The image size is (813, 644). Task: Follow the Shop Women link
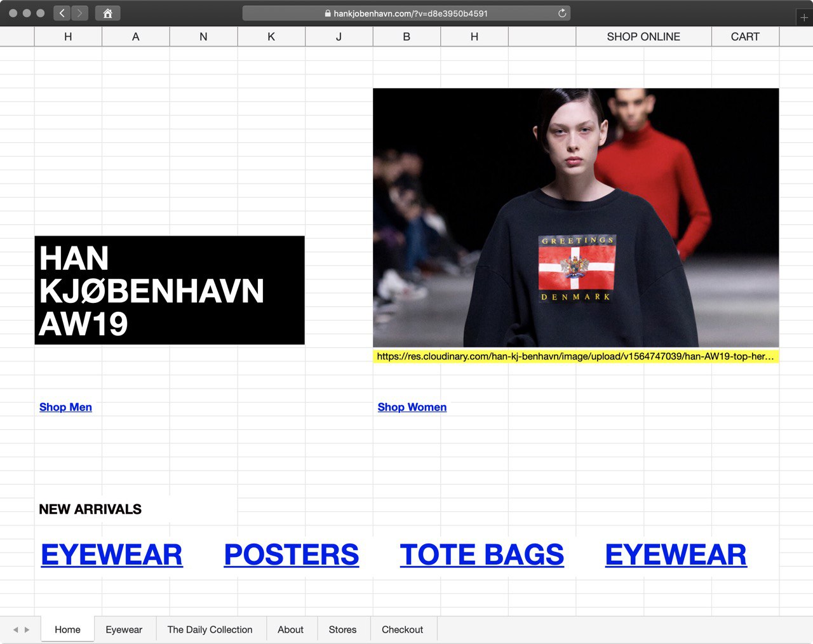click(x=412, y=407)
